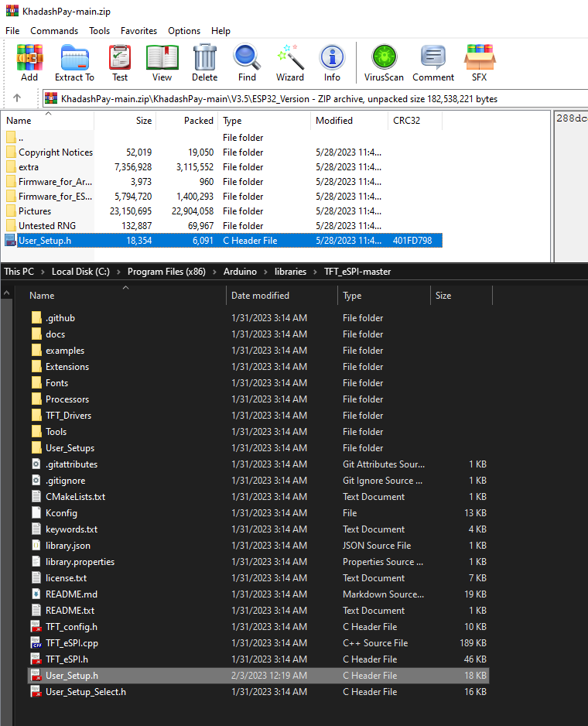
Task: Select the User_Setups folder in Explorer
Action: (x=258, y=447)
